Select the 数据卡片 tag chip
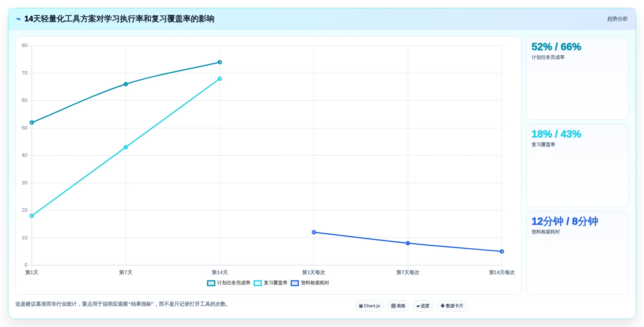The height and width of the screenshot is (327, 644). [452, 306]
